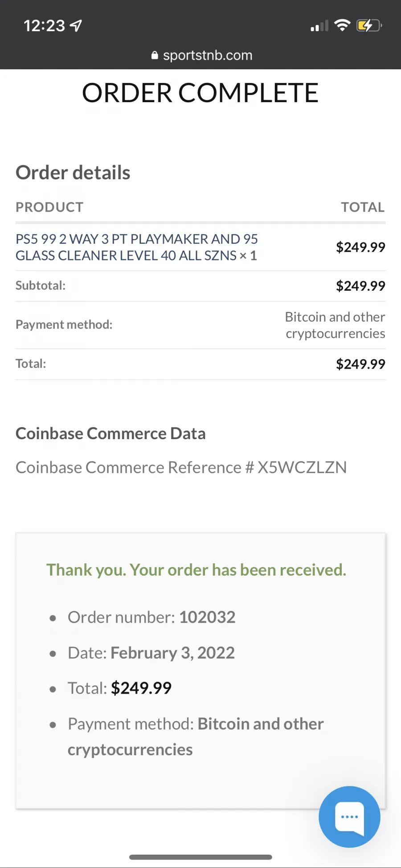Tap the Coinbase Commerce Data heading

[x=110, y=433]
